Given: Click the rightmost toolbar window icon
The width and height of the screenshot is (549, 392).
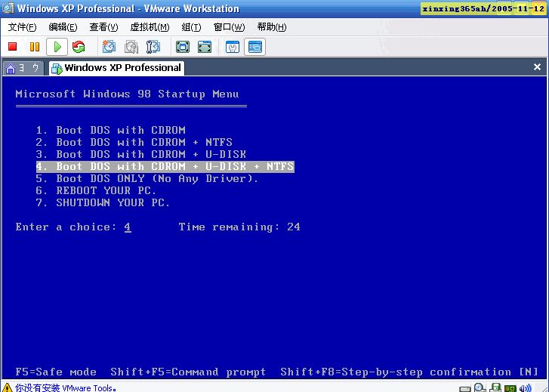Looking at the screenshot, I should pos(255,47).
